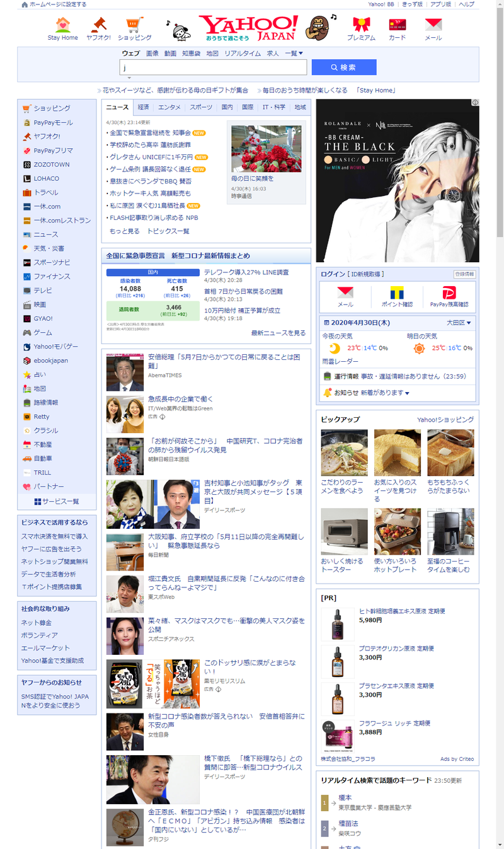Viewport: 504px width, 849px height.
Task: Open the 至福のコーヒータイムを楽しむ coffee maker thumbnail
Action: [450, 531]
